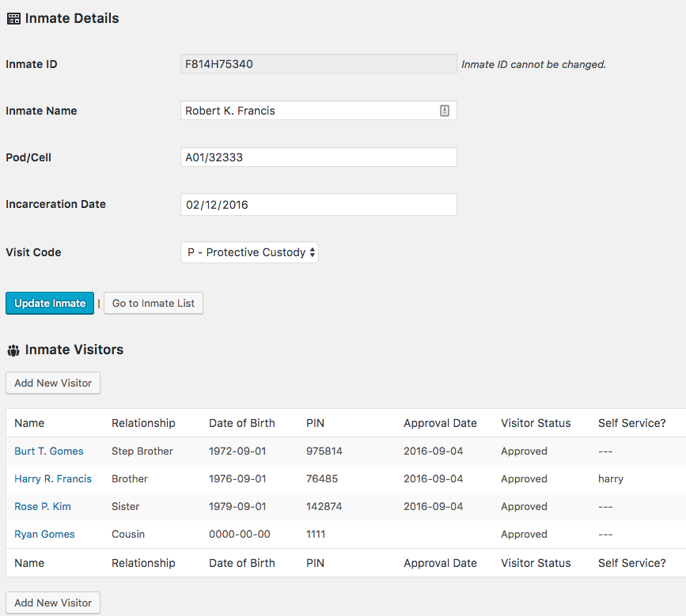
Task: Click Approved status in Harry R. Francis row
Action: [524, 478]
